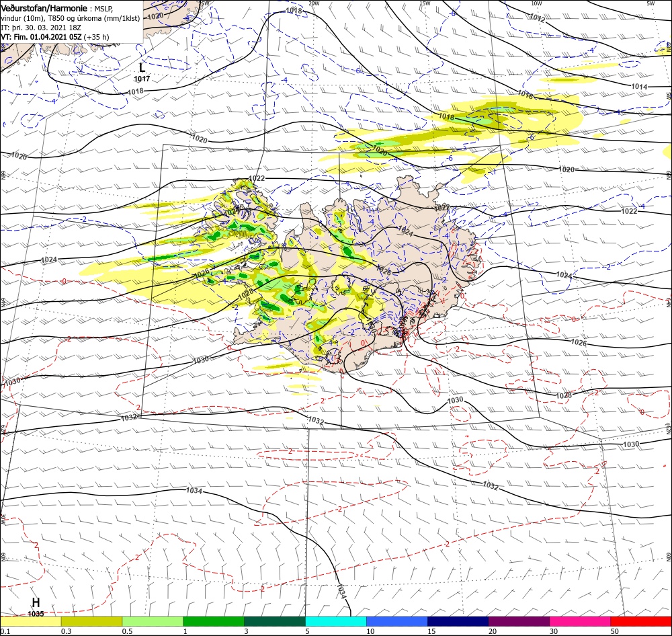This screenshot has width=672, height=636.
Task: Click the '0.1' legend scale value
Action: point(5,631)
